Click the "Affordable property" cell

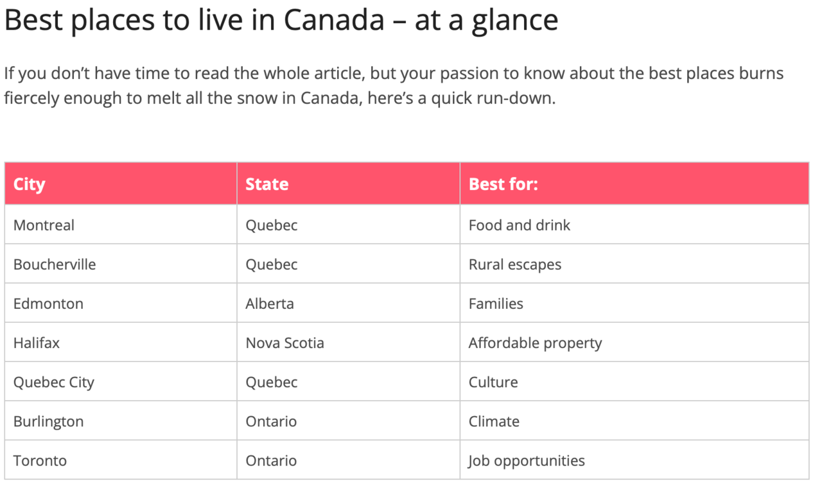(536, 343)
